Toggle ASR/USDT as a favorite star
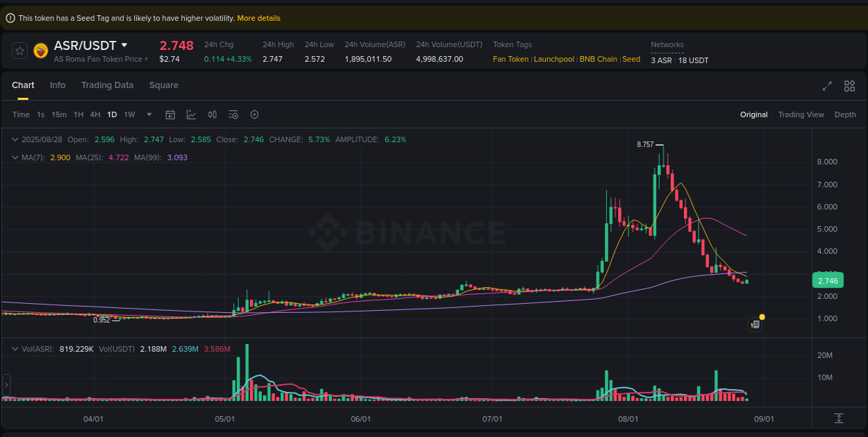This screenshot has width=868, height=437. (x=19, y=50)
